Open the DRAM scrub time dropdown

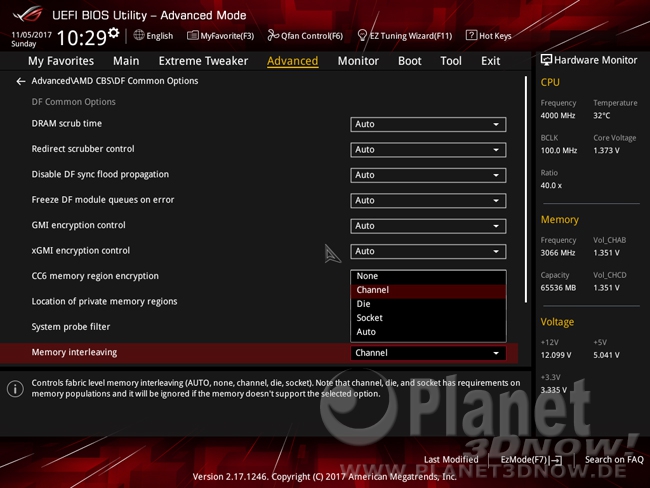[428, 124]
